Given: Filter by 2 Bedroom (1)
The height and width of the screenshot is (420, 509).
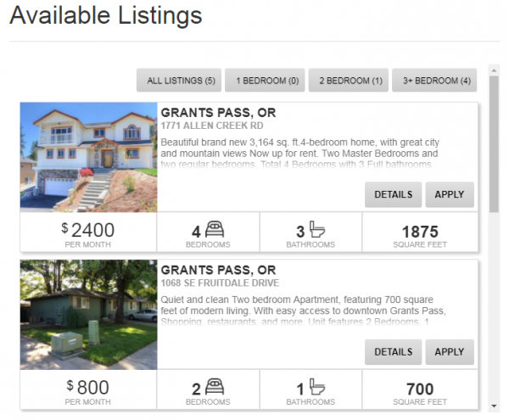Looking at the screenshot, I should (x=350, y=81).
